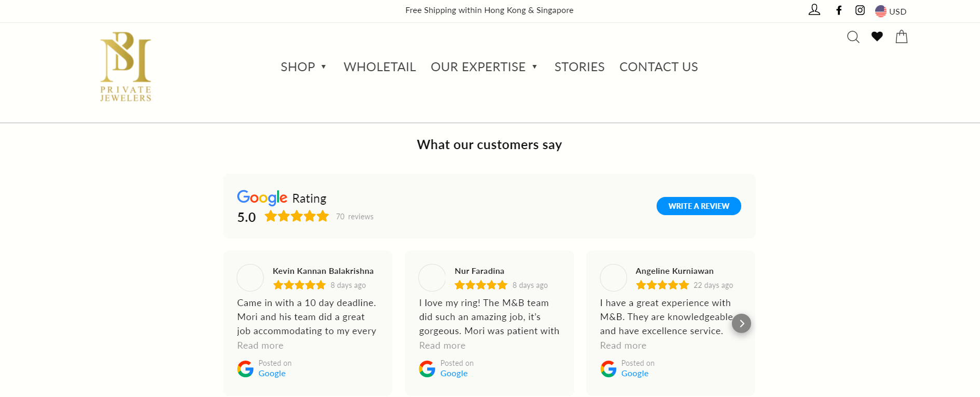Click the Google logo under Kevin's review

(246, 369)
